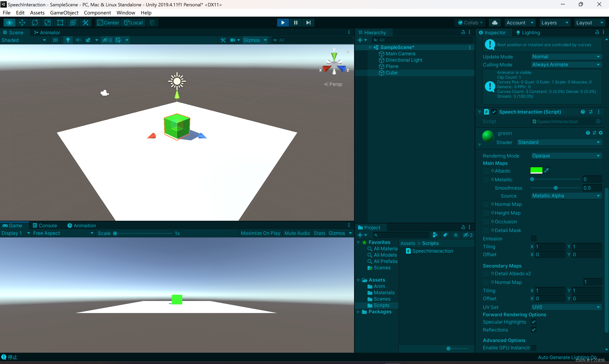Screen dimensions: 609x364
Task: Select the Rect Transform tool
Action: point(60,23)
